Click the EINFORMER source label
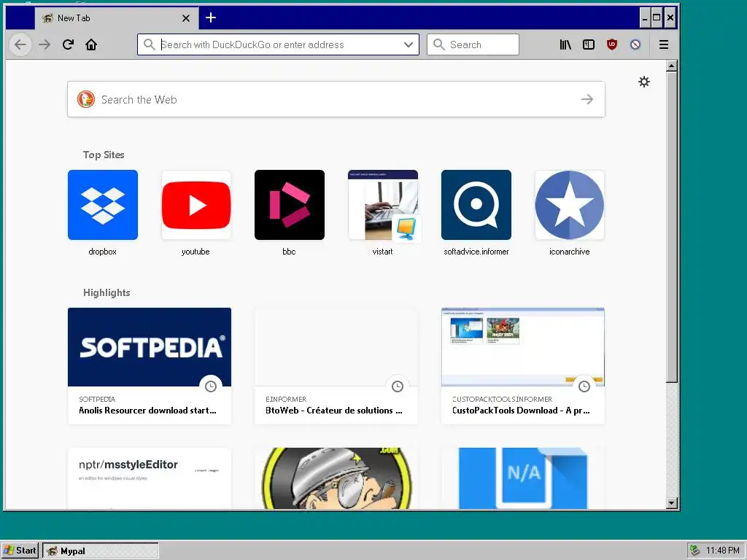747x560 pixels. (x=286, y=399)
